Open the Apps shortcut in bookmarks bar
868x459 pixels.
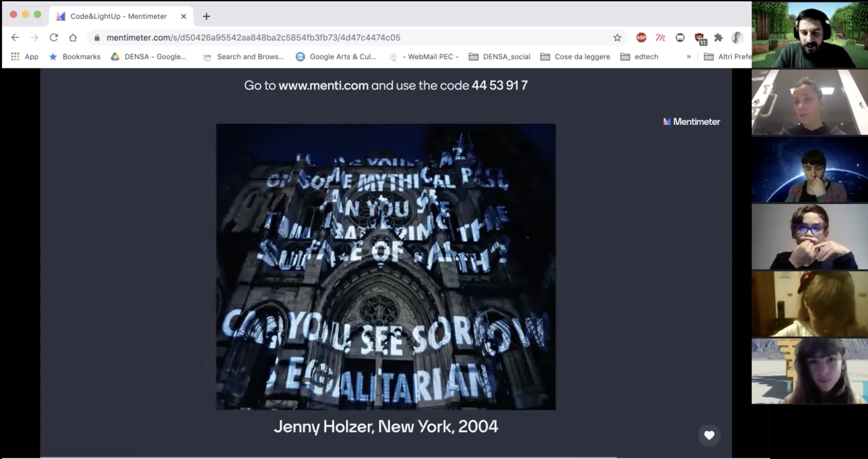(x=25, y=56)
